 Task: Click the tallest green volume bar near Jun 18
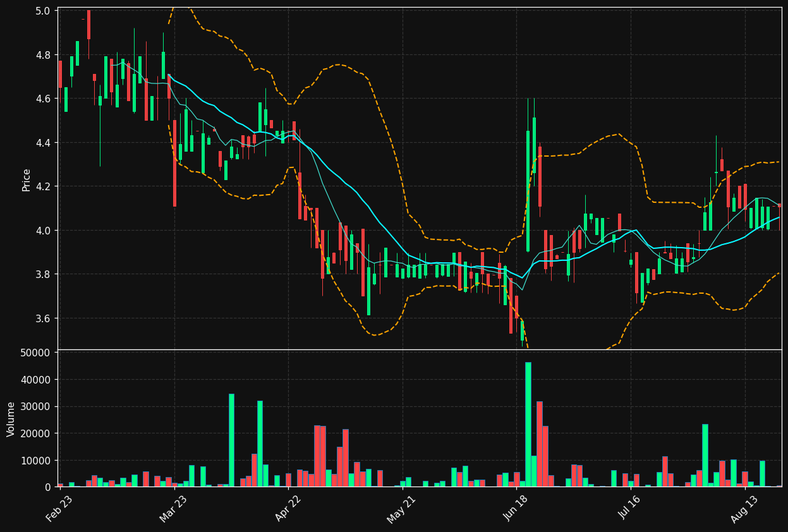[528, 425]
